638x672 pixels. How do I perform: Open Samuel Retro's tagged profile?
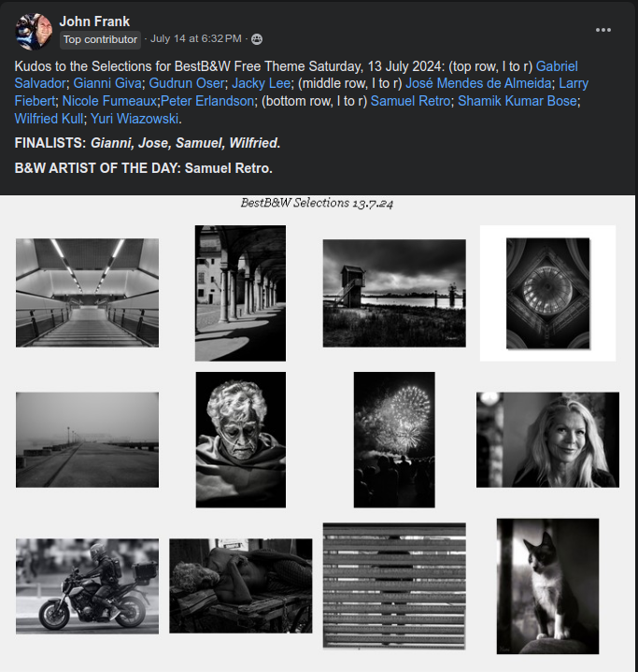tap(410, 101)
